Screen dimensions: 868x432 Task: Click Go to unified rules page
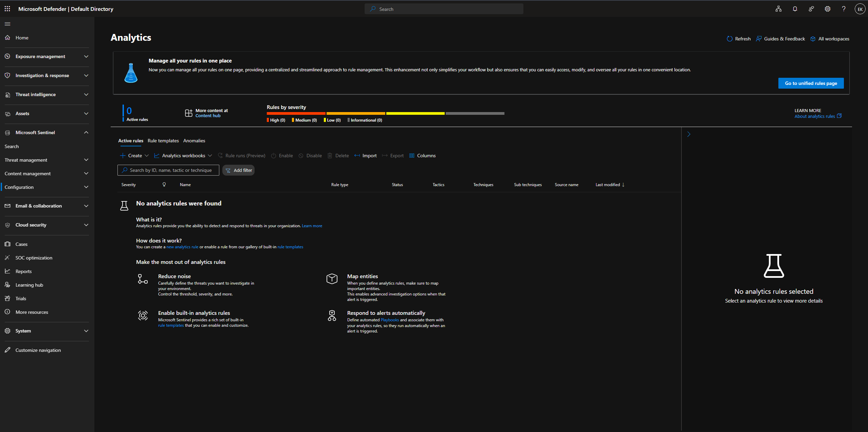click(811, 83)
